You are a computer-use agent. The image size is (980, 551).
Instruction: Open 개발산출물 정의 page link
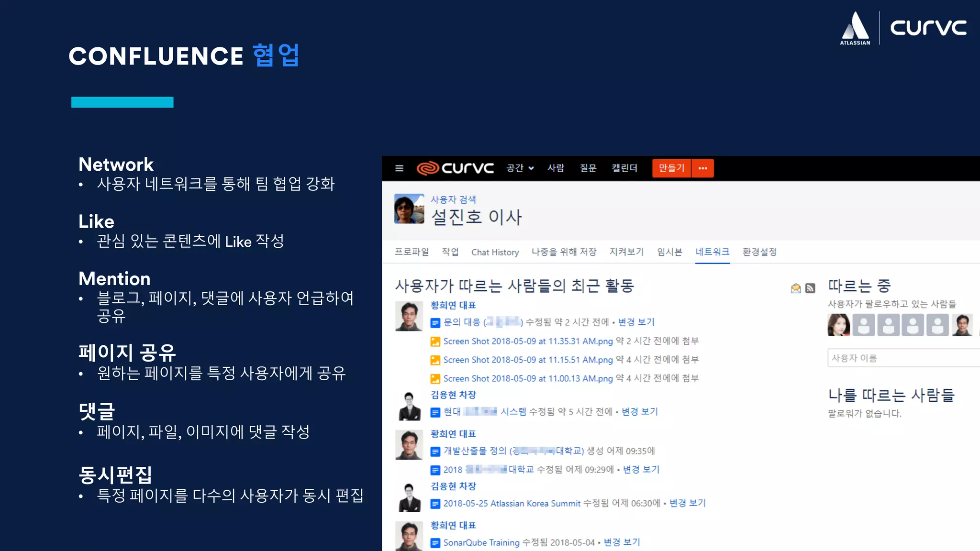(x=513, y=451)
